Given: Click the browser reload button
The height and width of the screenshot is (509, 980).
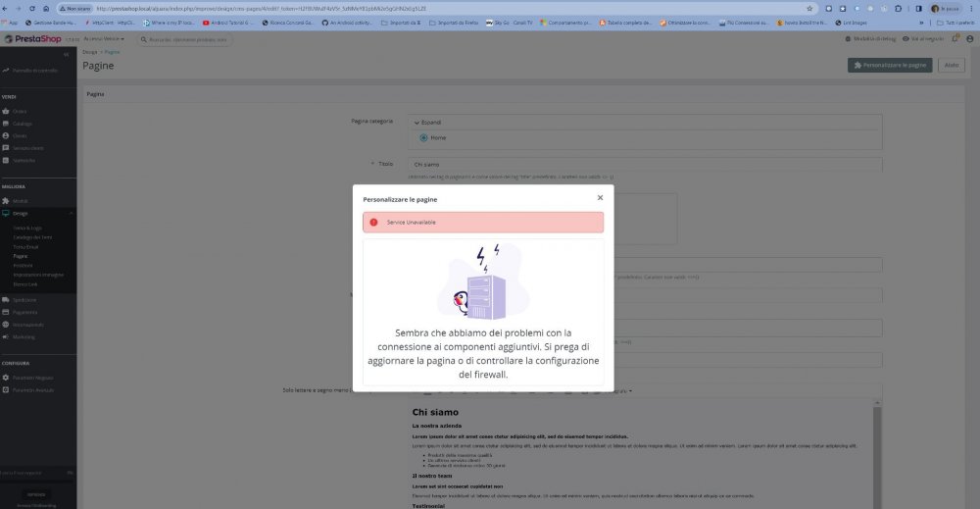Looking at the screenshot, I should tap(32, 9).
